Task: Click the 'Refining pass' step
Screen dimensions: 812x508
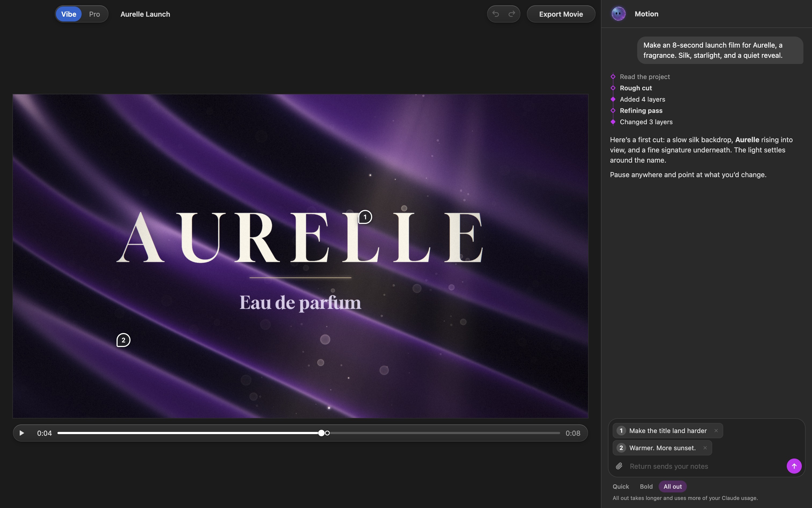Action: [641, 110]
